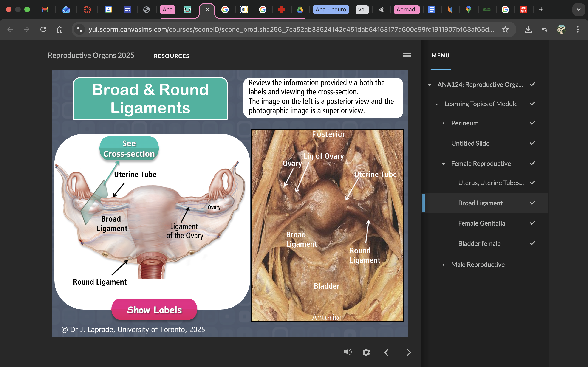Open the player settings gear
Viewport: 588px width, 367px height.
coord(366,352)
